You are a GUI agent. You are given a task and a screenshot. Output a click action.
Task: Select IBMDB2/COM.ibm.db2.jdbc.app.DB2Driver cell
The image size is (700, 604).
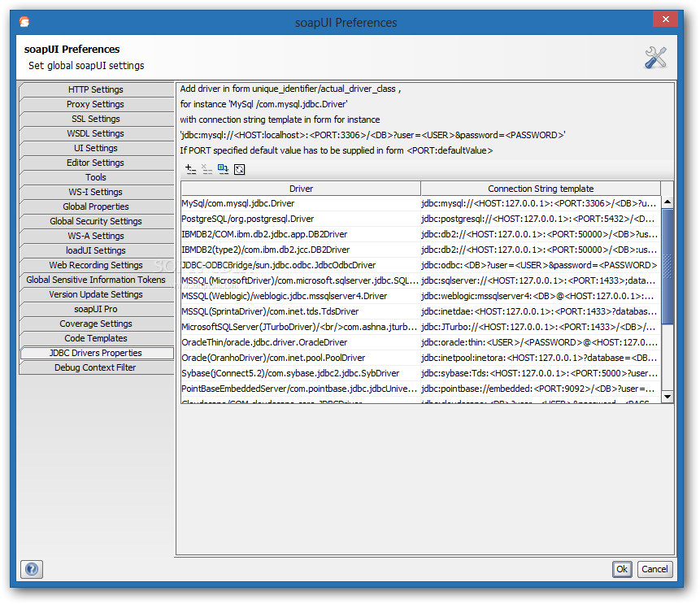[301, 234]
